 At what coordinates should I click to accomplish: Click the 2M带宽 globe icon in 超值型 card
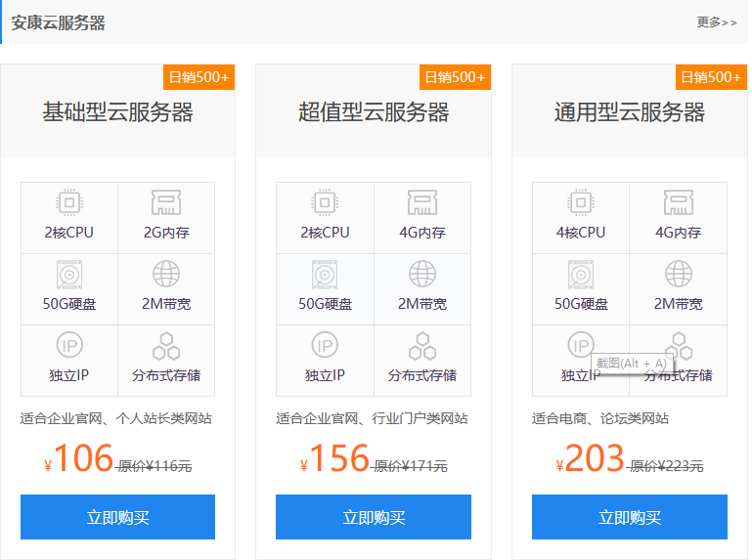pyautogui.click(x=422, y=274)
